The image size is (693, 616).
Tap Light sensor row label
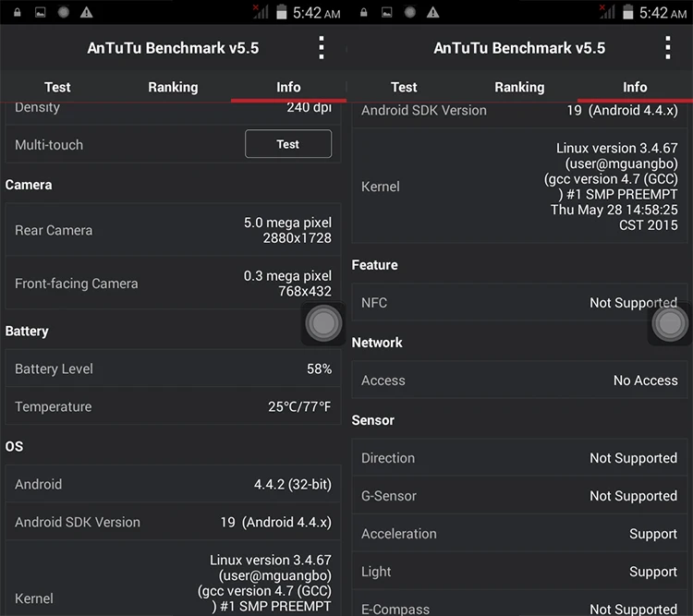pos(376,572)
